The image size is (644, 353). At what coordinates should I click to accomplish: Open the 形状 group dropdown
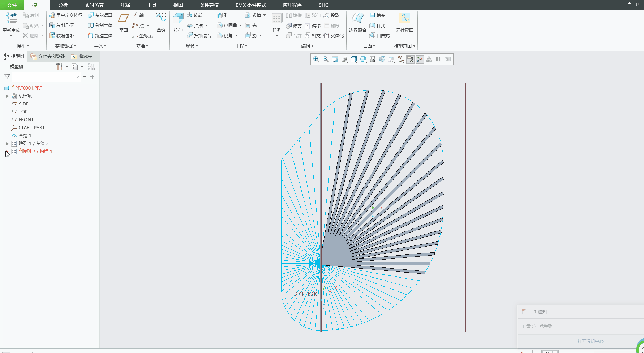pos(192,46)
